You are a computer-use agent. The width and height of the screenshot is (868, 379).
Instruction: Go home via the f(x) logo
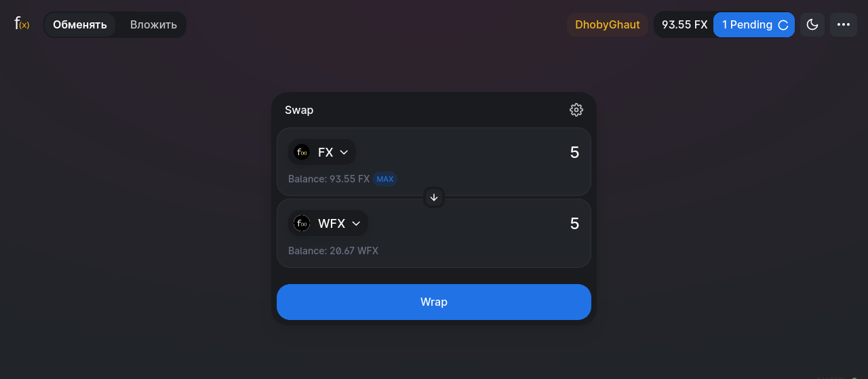click(x=22, y=24)
